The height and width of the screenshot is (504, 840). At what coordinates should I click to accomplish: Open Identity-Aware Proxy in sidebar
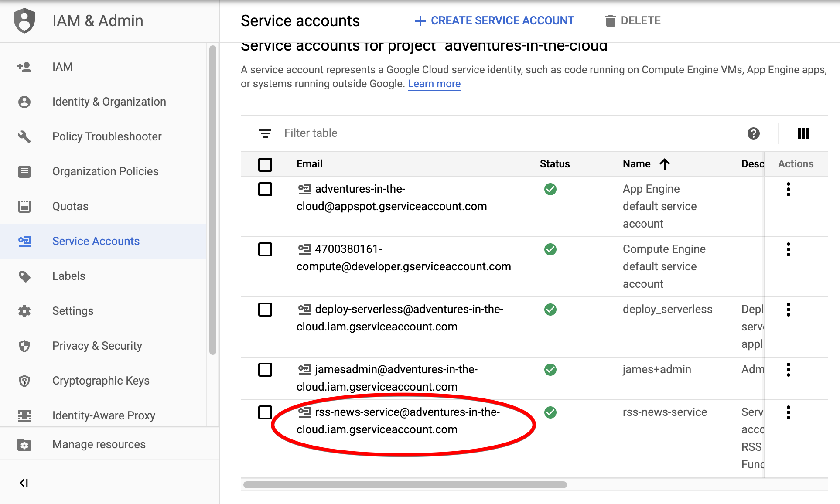pos(103,415)
